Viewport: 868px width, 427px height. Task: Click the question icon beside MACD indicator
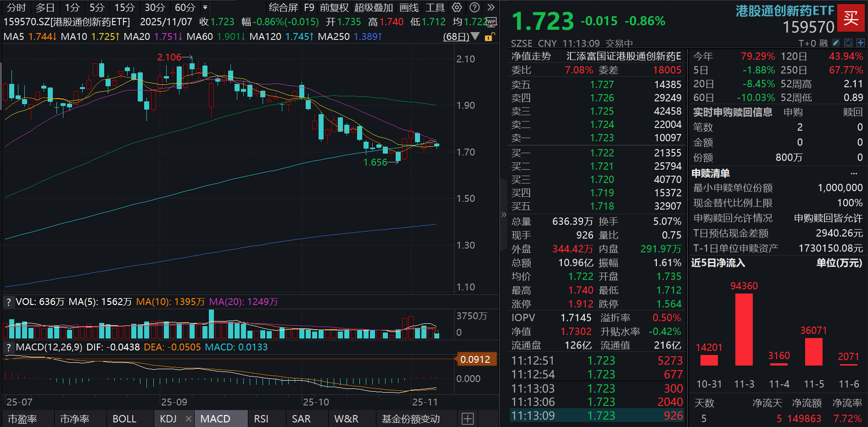(8, 347)
